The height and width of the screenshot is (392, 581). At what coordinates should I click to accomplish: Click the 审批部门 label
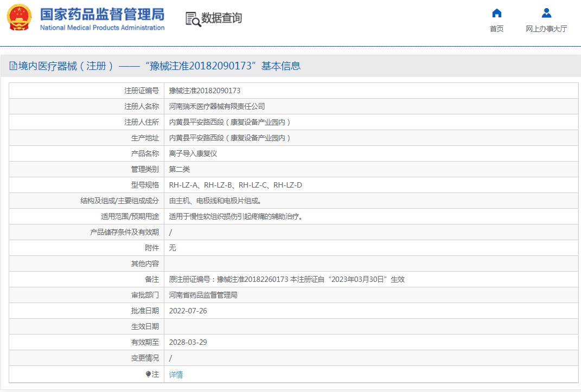145,295
